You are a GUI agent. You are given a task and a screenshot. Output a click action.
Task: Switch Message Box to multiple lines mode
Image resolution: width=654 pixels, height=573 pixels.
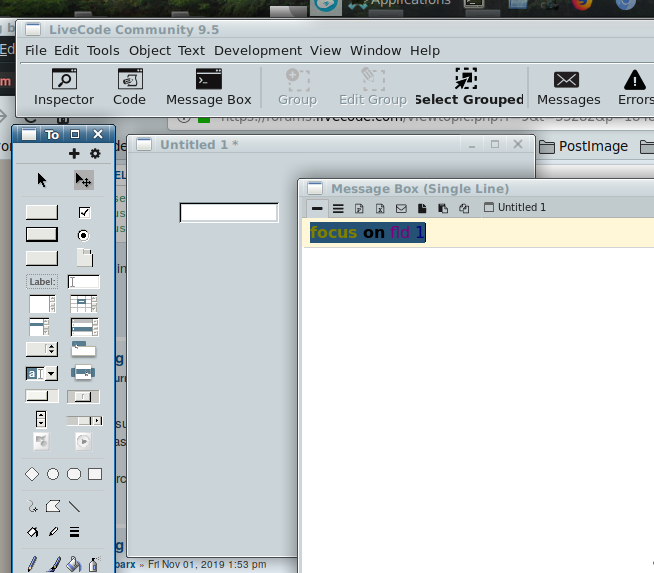(x=338, y=208)
